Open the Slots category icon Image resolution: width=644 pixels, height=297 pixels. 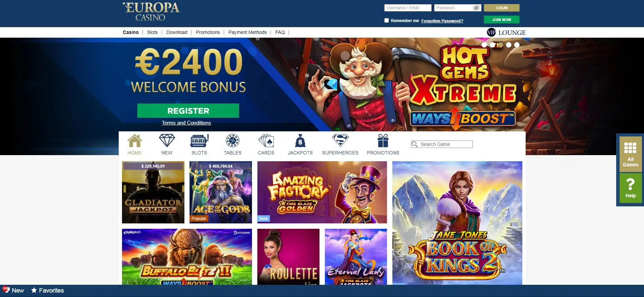[199, 141]
